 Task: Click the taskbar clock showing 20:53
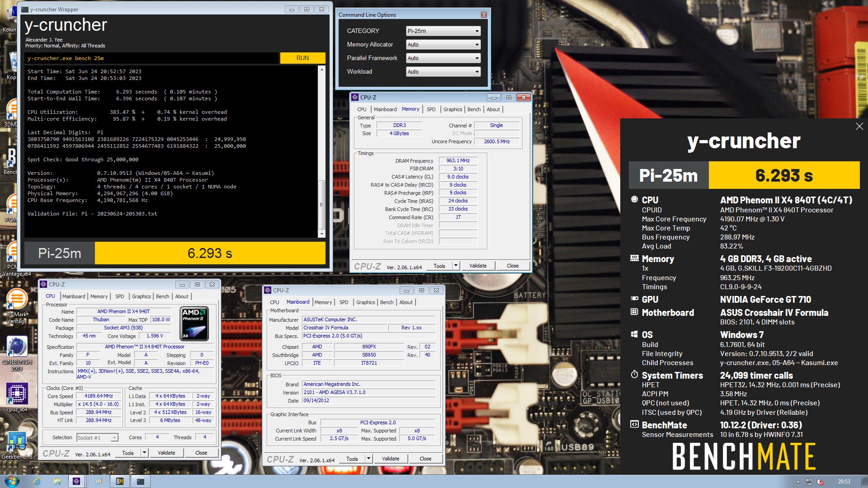[x=844, y=482]
